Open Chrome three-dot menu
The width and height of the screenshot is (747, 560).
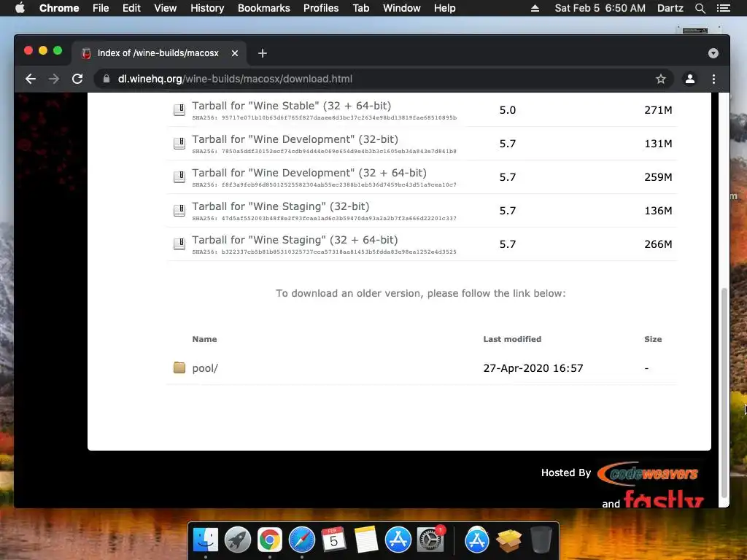tap(713, 79)
